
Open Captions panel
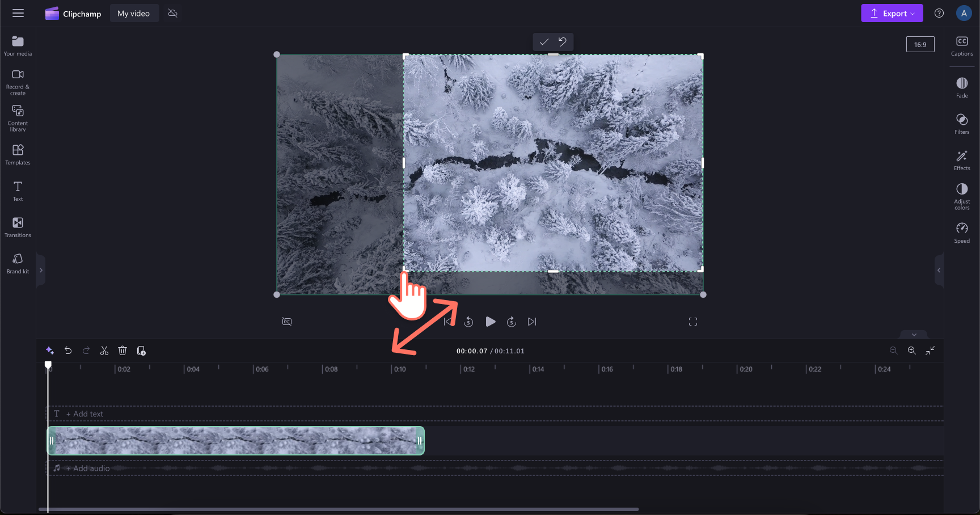pyautogui.click(x=962, y=46)
